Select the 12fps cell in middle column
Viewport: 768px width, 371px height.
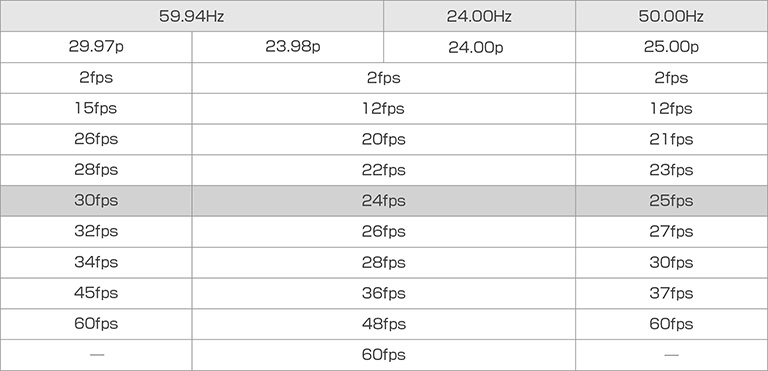pyautogui.click(x=384, y=108)
